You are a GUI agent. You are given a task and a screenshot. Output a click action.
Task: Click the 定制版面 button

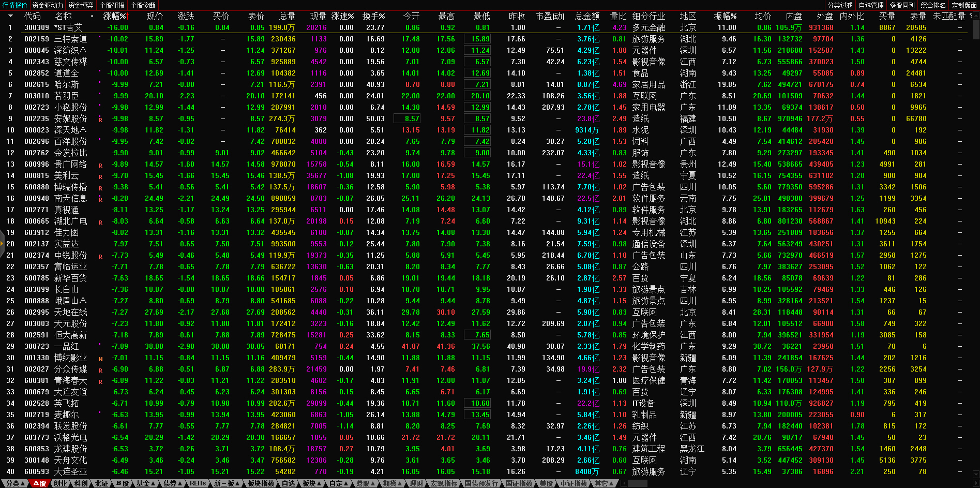click(x=964, y=5)
